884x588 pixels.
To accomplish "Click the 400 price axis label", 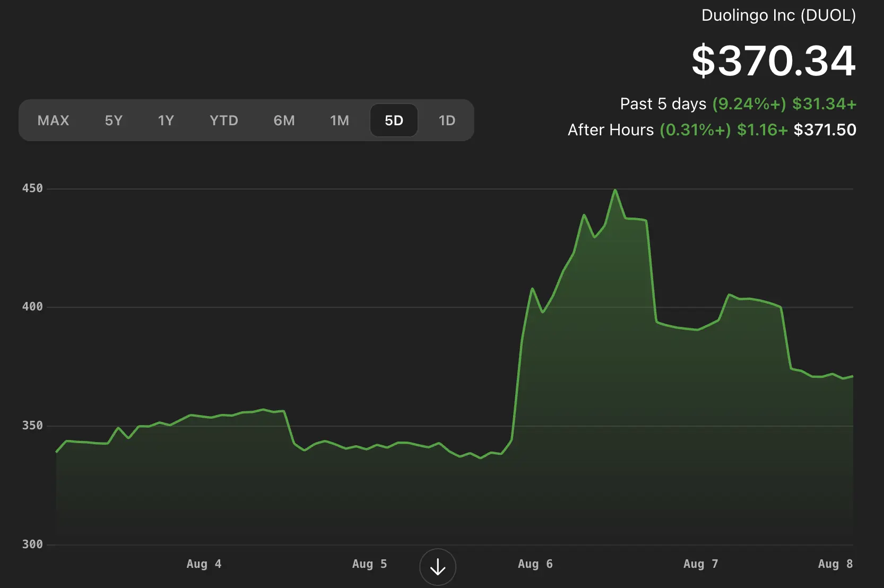I will [x=32, y=307].
